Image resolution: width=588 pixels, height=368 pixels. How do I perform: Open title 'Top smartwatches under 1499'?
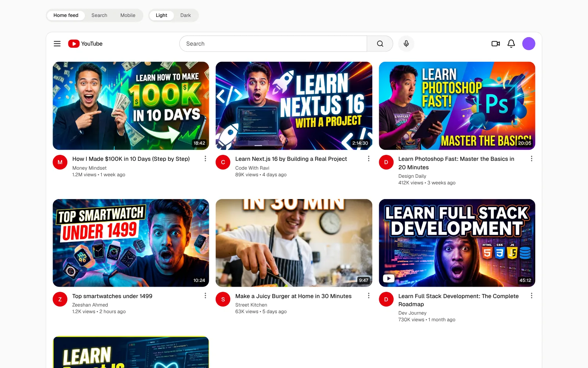[112, 296]
